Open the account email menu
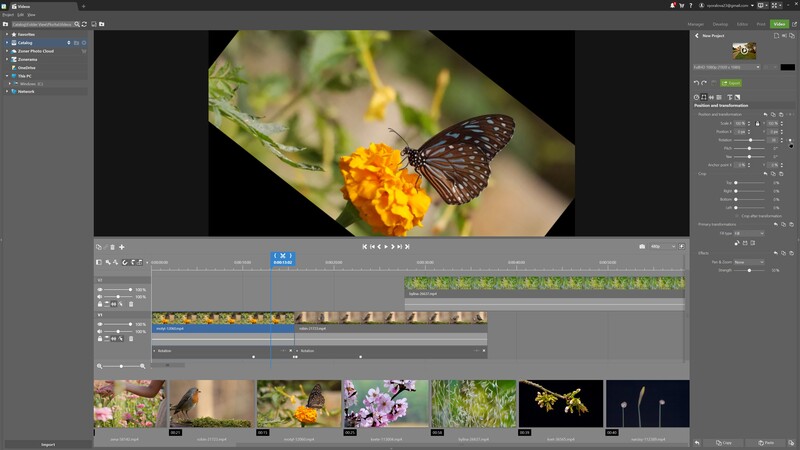Screen dimensions: 800x450 click(x=727, y=5)
